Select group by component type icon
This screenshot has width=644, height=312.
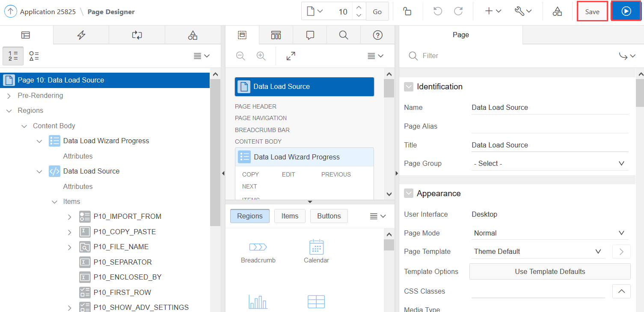pyautogui.click(x=34, y=56)
